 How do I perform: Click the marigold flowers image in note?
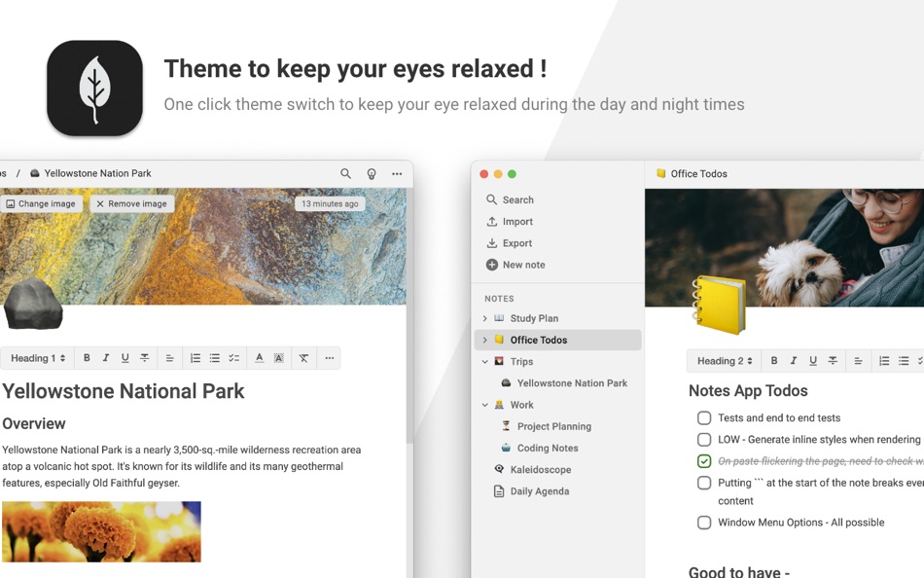pyautogui.click(x=101, y=531)
